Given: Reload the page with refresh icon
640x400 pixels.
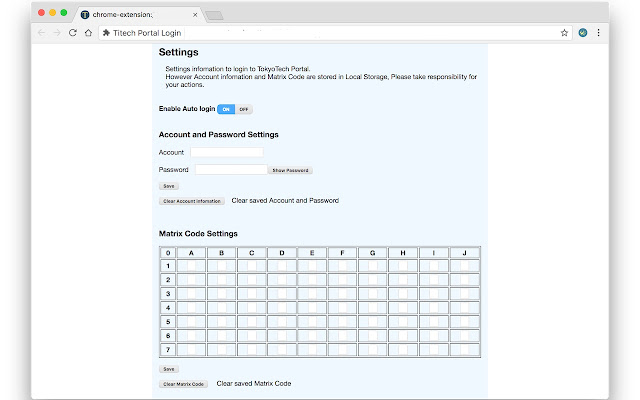Looking at the screenshot, I should point(73,33).
